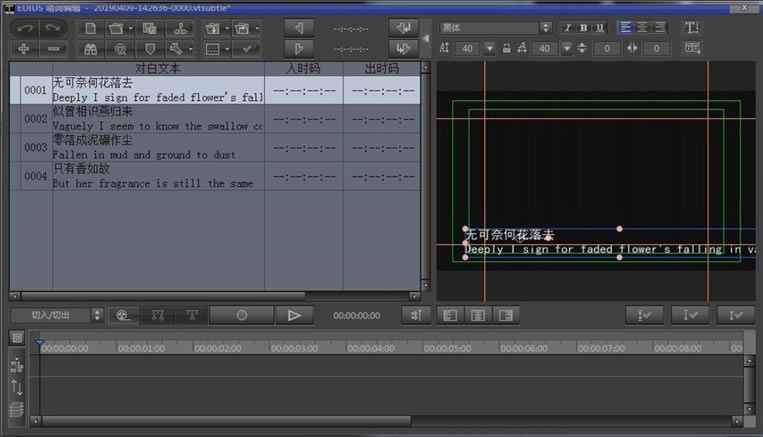The image size is (763, 437).
Task: Toggle underline formatting
Action: pyautogui.click(x=600, y=28)
